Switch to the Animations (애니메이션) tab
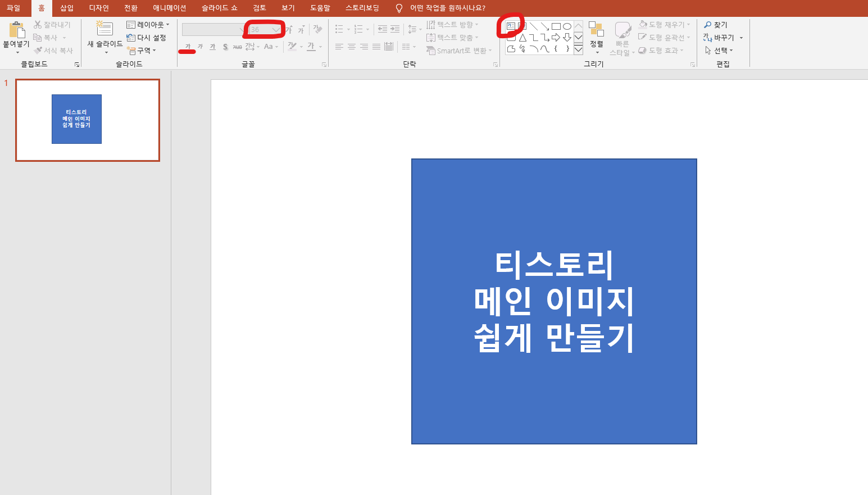Viewport: 868px width, 495px height. tap(170, 8)
